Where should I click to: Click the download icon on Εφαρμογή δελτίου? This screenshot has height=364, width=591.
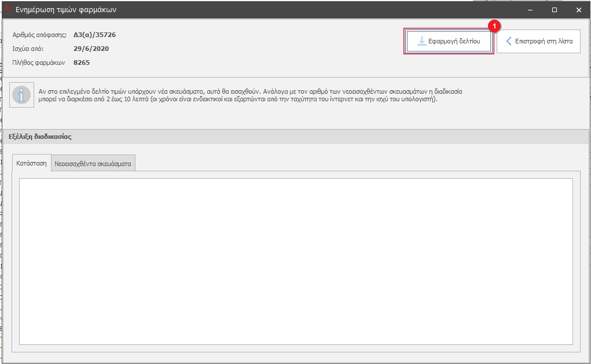[422, 42]
